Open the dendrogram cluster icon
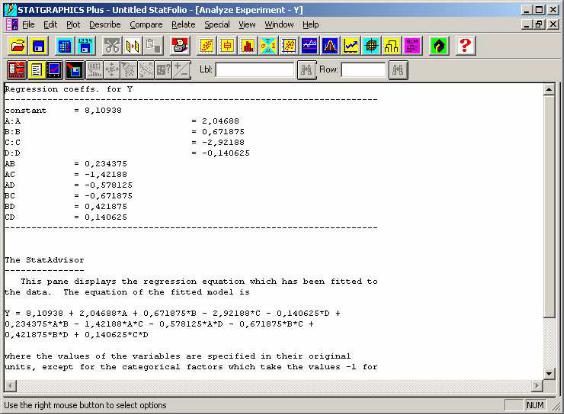 (391, 46)
